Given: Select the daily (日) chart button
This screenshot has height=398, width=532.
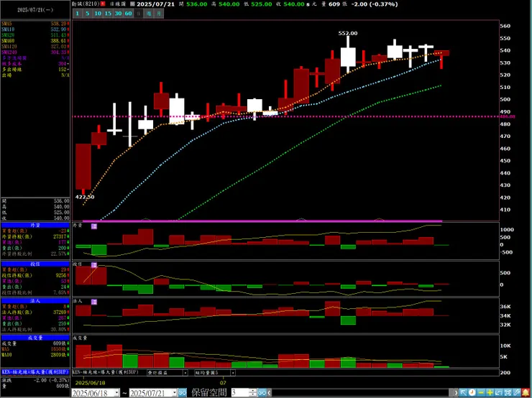Looking at the screenshot, I should 139,14.
